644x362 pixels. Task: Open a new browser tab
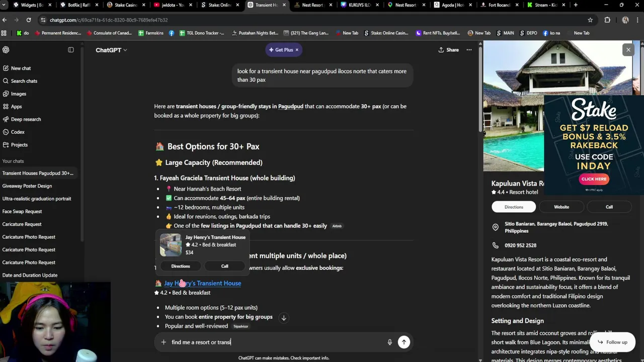click(576, 5)
